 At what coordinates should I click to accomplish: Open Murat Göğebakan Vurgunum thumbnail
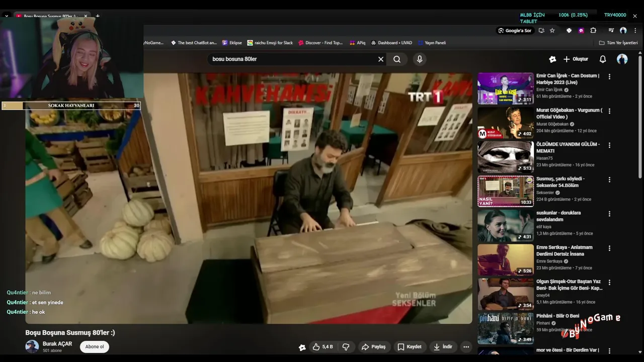[506, 123]
